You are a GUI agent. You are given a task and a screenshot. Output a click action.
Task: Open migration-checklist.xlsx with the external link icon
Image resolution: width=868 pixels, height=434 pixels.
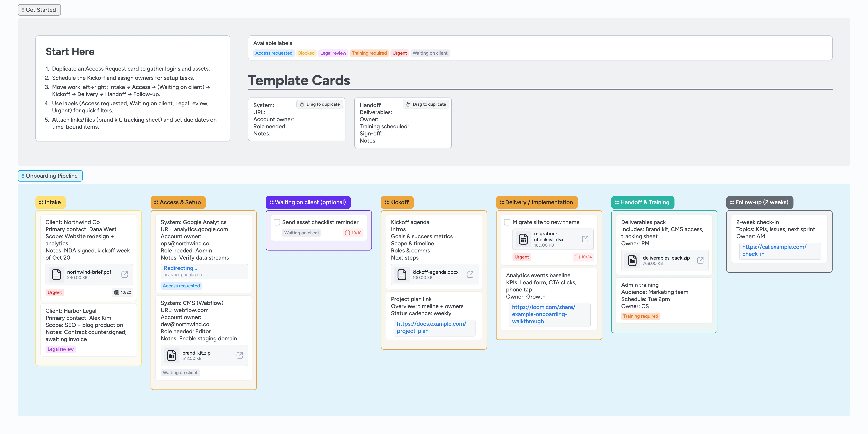[585, 239]
